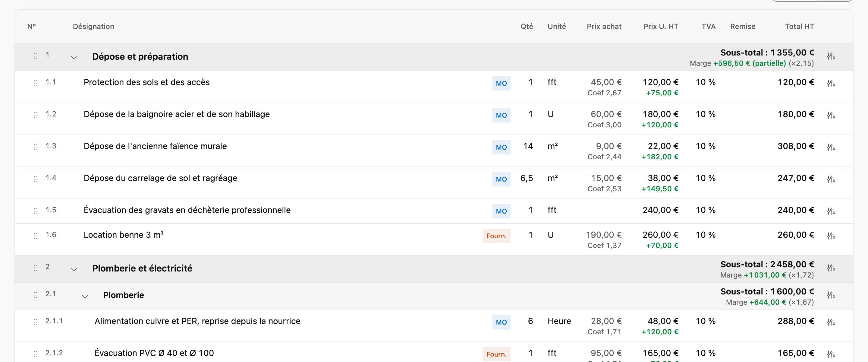
Task: Open settings sliders for Évacuation PVC line
Action: click(831, 354)
